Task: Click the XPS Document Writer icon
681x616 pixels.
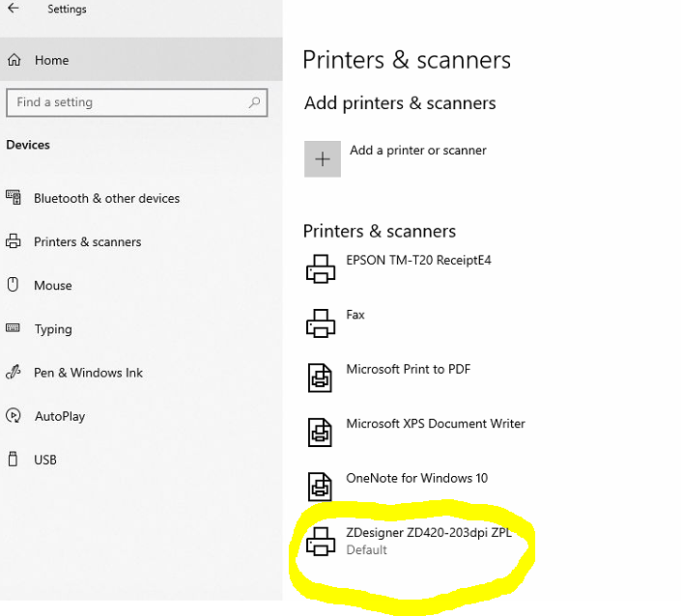Action: tap(320, 433)
